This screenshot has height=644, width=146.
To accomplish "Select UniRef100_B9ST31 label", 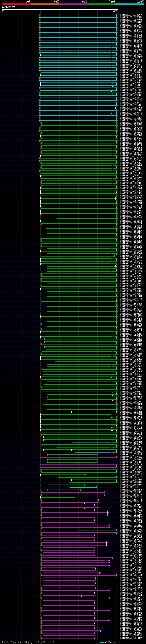I will (x=131, y=635).
